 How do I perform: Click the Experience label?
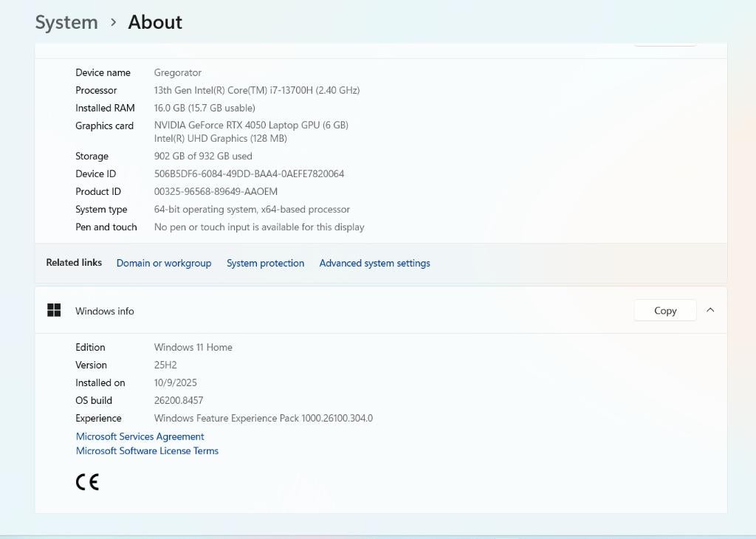point(98,419)
